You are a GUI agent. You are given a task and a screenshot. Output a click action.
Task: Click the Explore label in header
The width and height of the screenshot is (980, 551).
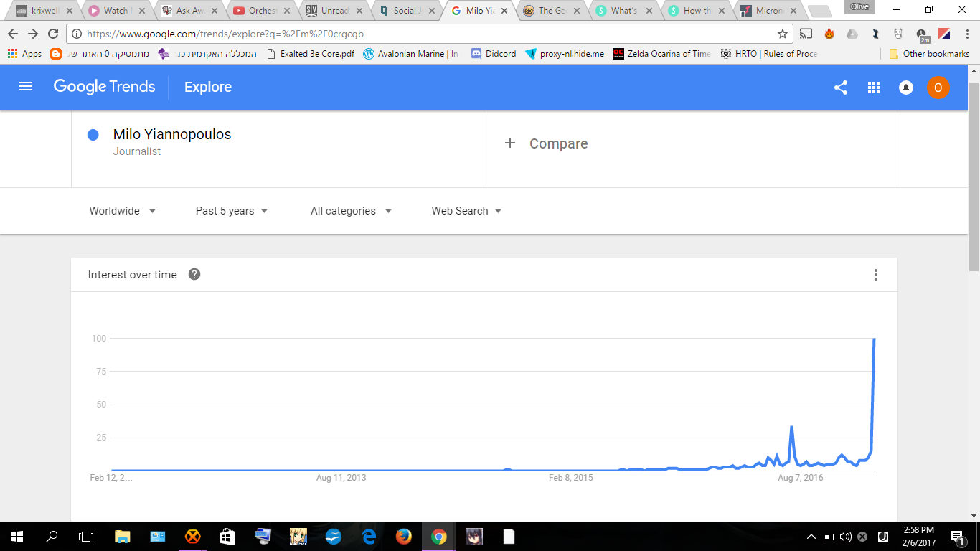click(x=208, y=87)
